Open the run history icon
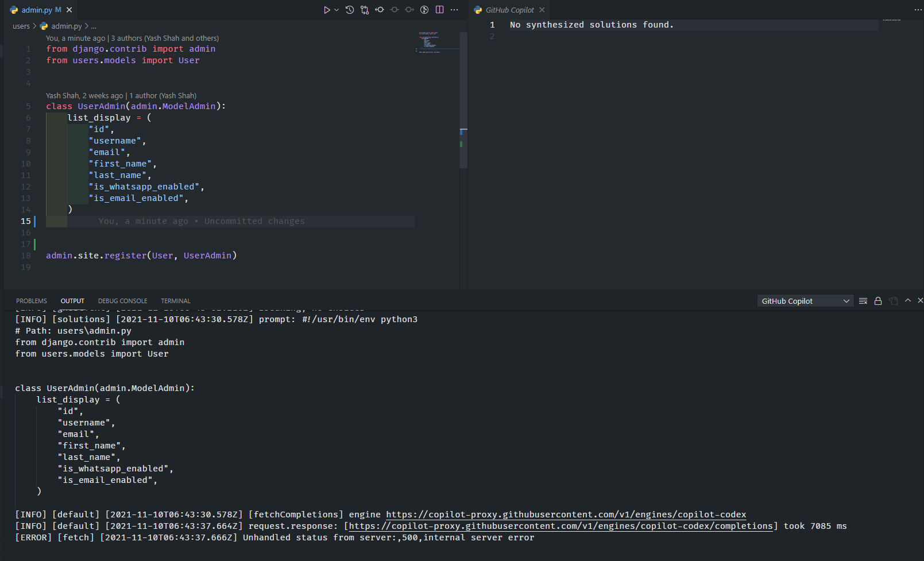Screen dimensions: 924x561 [350, 10]
